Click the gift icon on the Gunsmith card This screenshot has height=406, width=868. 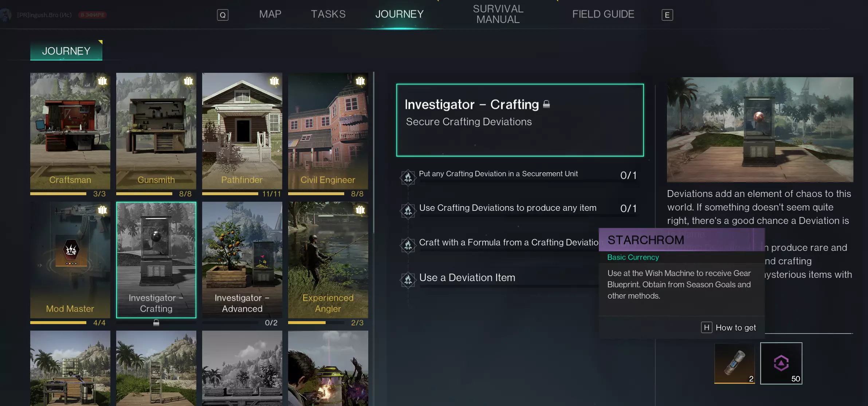click(188, 81)
